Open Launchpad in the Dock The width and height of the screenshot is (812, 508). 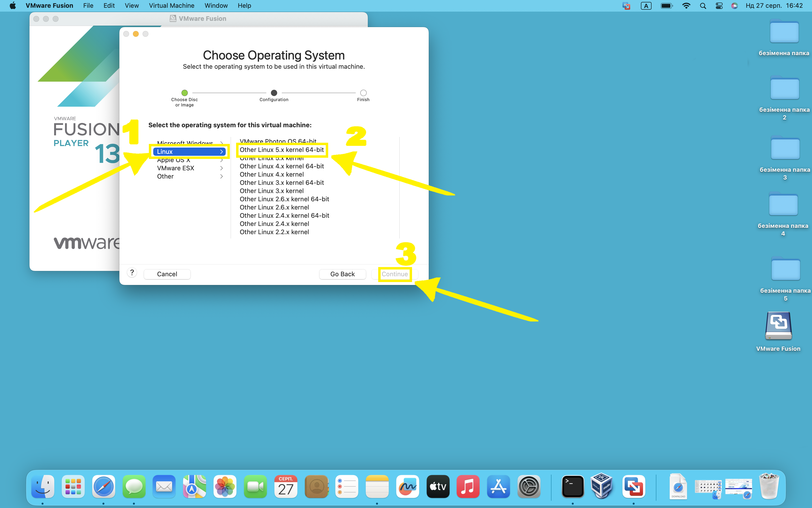73,486
